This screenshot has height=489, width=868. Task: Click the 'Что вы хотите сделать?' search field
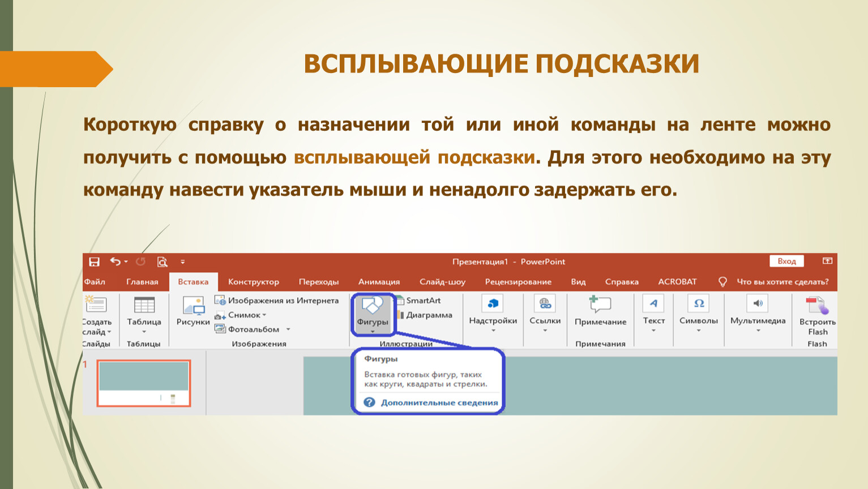coord(782,282)
